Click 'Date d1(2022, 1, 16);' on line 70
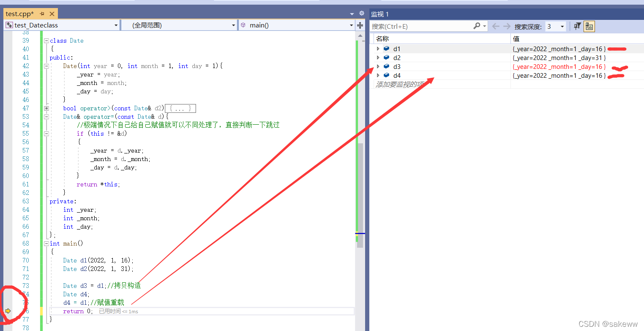644x331 pixels. [98, 260]
